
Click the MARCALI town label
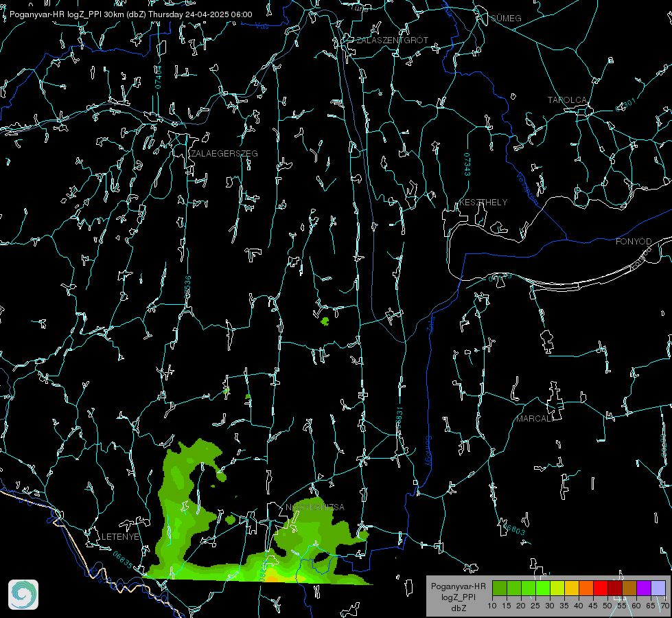pos(535,419)
